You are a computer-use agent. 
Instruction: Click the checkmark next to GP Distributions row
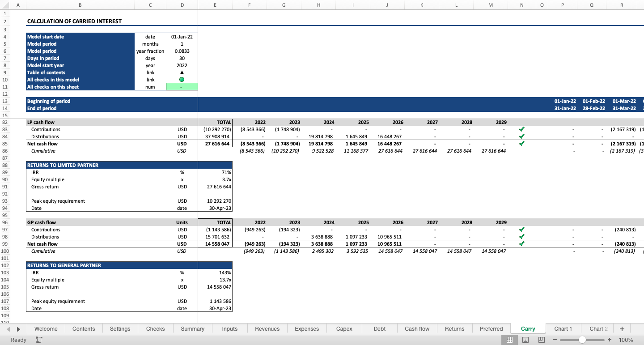521,237
